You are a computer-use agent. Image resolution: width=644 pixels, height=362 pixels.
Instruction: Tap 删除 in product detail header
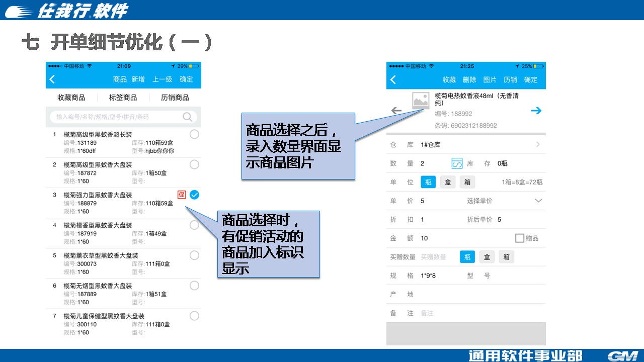[x=469, y=79]
